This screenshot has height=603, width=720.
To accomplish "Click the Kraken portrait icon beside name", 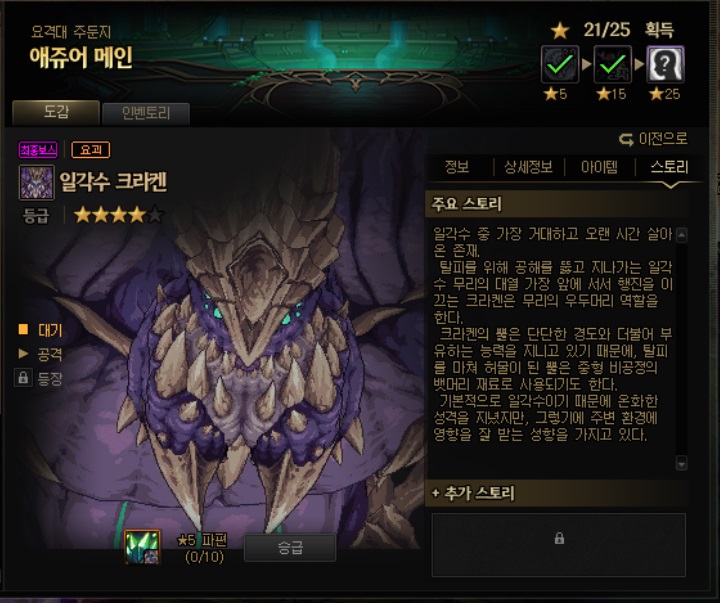I will click(x=36, y=182).
